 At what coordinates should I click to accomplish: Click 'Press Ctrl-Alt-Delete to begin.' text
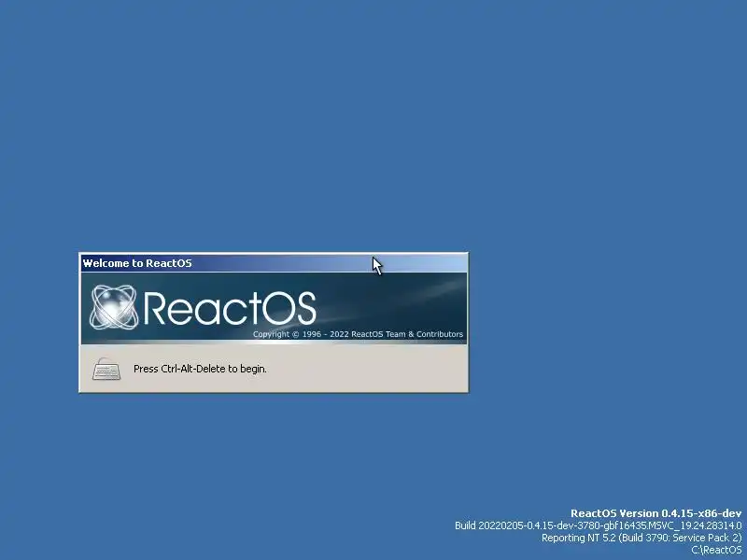coord(200,369)
